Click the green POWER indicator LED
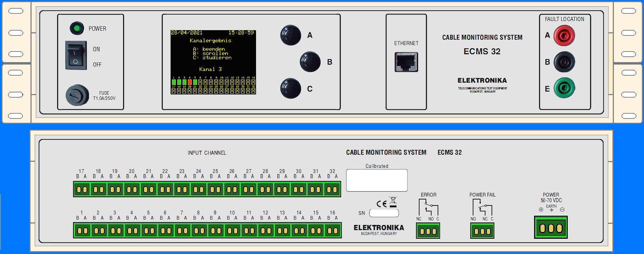The image size is (644, 254). [77, 28]
